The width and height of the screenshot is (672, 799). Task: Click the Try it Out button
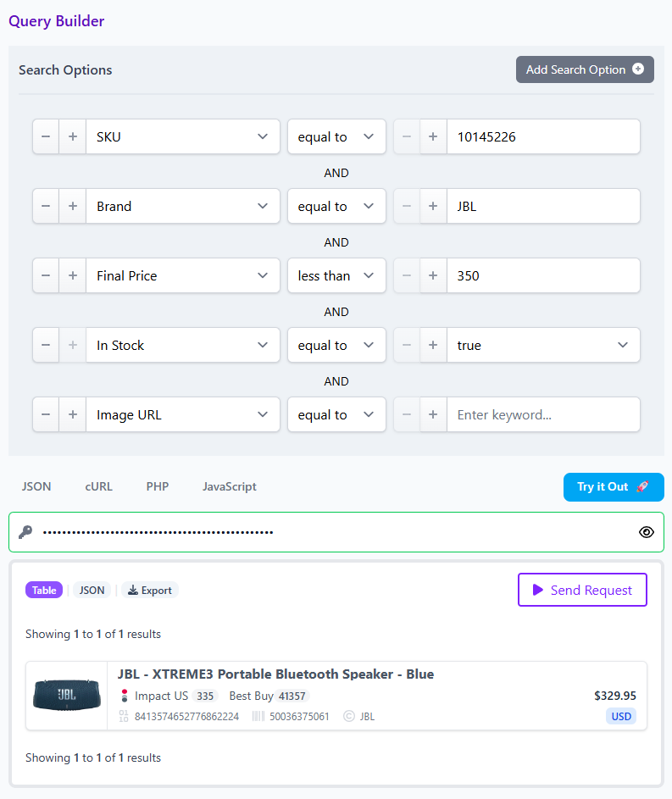pyautogui.click(x=614, y=487)
